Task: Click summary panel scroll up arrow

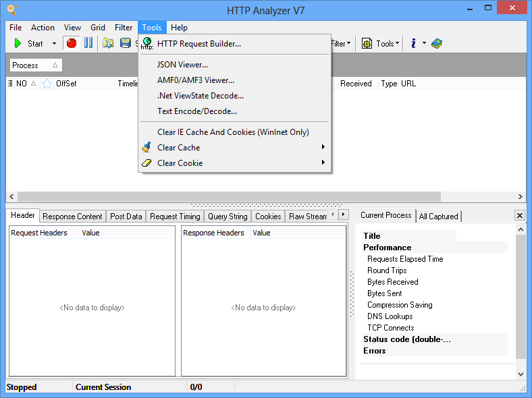Action: click(521, 229)
